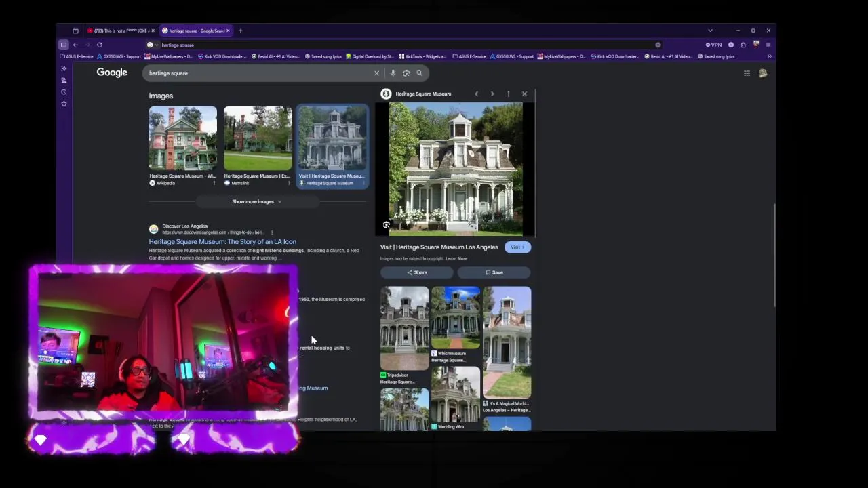This screenshot has height=488, width=868.
Task: Open the Saved song lyrics bookmark on the left
Action: (323, 56)
